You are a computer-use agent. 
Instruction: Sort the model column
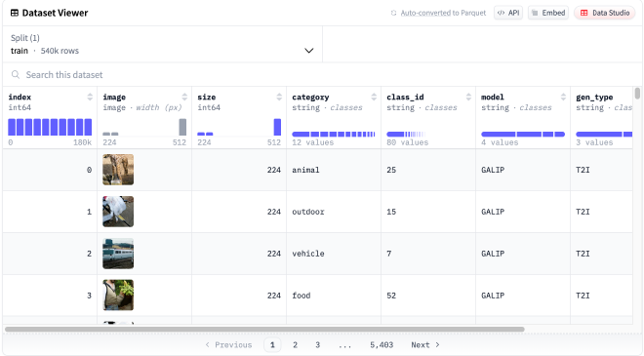pos(563,97)
